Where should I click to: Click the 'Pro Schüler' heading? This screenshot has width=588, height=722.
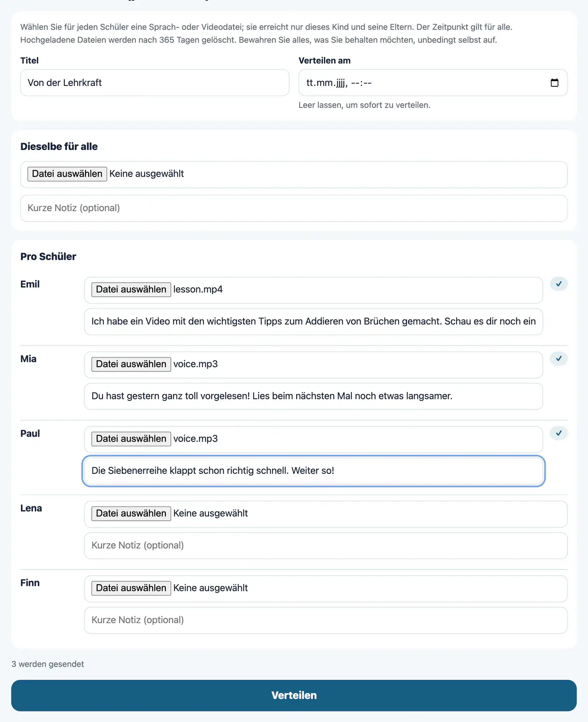48,256
